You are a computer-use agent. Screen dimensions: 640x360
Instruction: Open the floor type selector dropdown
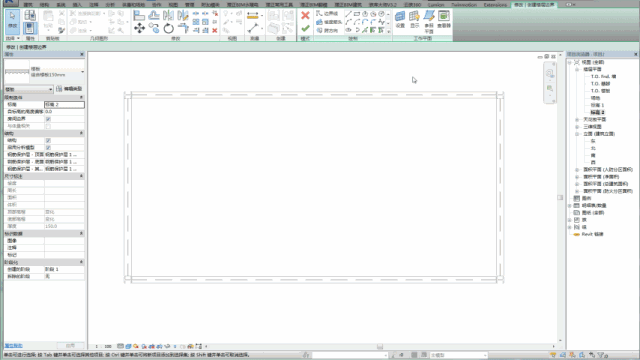coord(44,72)
